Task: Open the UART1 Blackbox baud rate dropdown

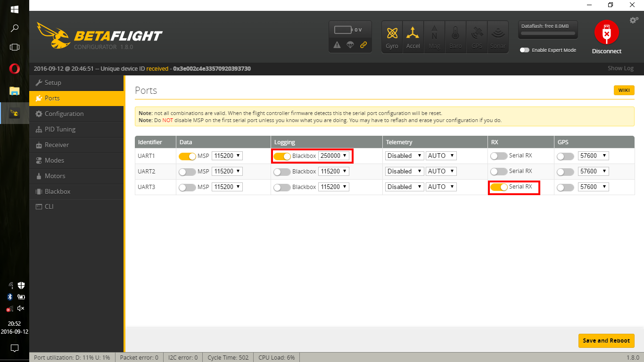Action: click(x=334, y=156)
